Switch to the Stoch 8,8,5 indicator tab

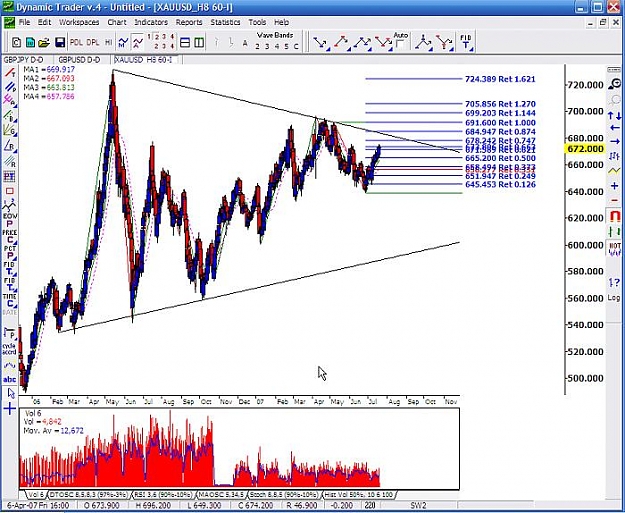tap(284, 495)
